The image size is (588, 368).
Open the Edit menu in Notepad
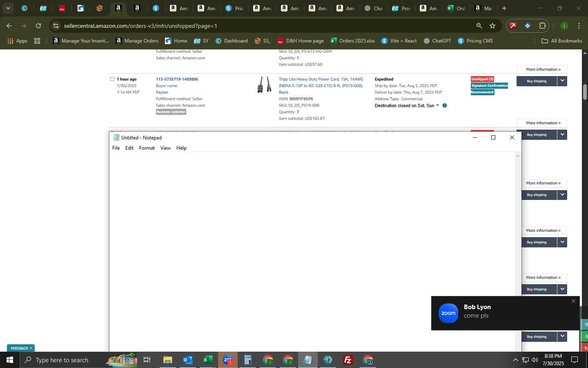(129, 148)
